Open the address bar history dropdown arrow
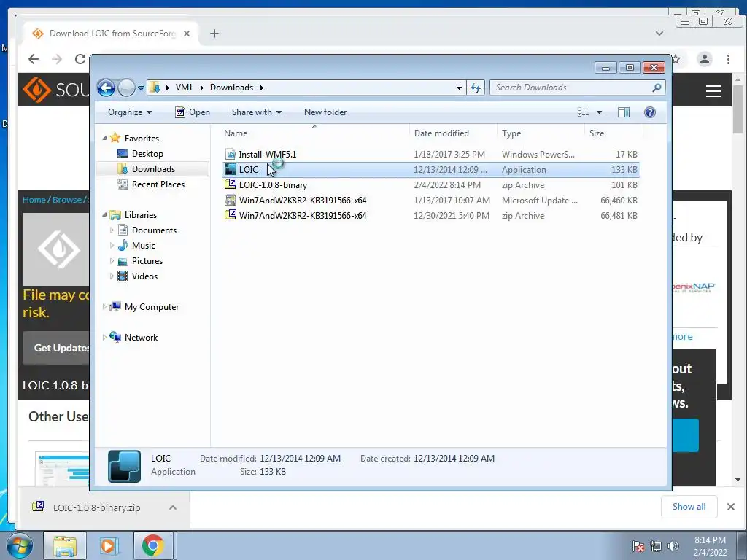Viewport: 747px width, 560px height. [459, 88]
